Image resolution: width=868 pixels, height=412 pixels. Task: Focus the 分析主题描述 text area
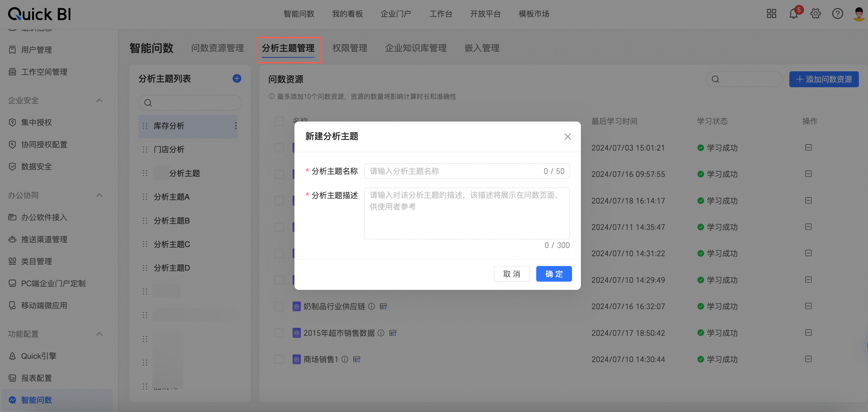pyautogui.click(x=467, y=213)
